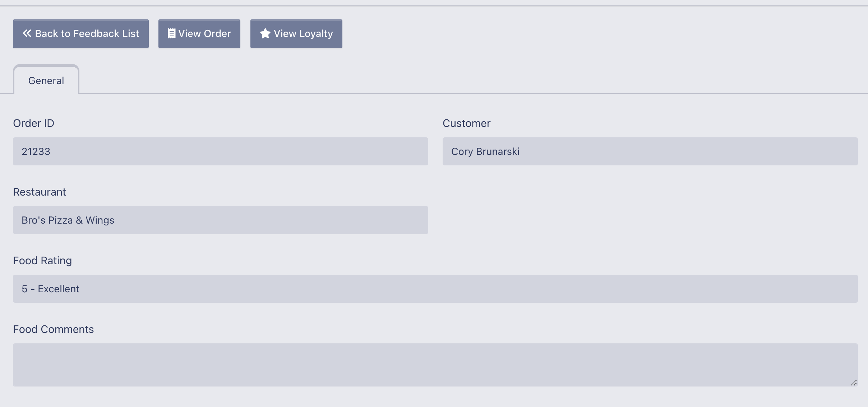The width and height of the screenshot is (868, 407).
Task: Go back to the Feedback List
Action: pos(81,34)
